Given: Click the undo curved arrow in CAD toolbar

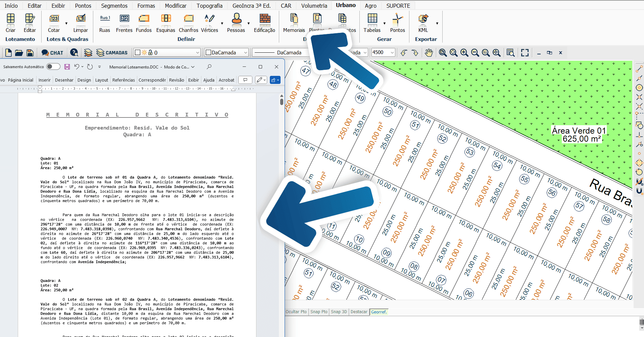Looking at the screenshot, I should point(404,53).
